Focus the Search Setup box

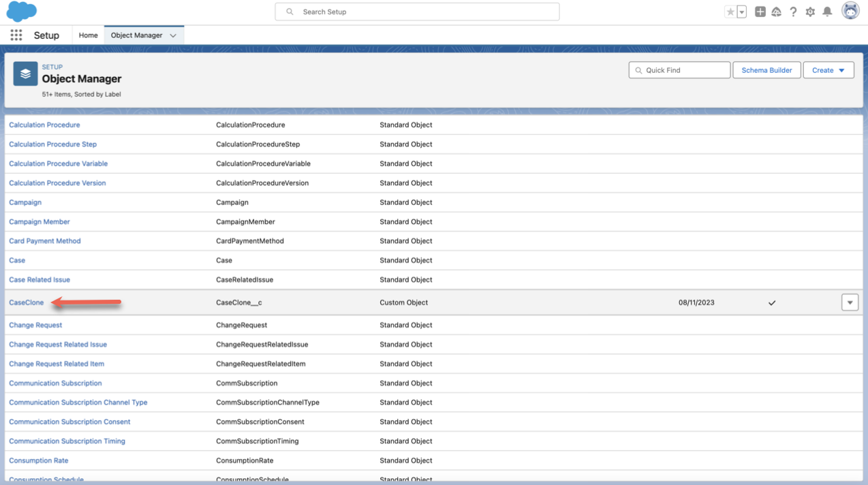417,12
